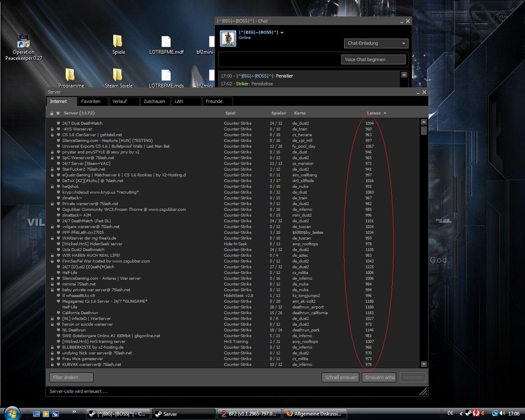Viewport: 525px width, 420px height.
Task: Open the Verlauf tab
Action: pyautogui.click(x=124, y=101)
